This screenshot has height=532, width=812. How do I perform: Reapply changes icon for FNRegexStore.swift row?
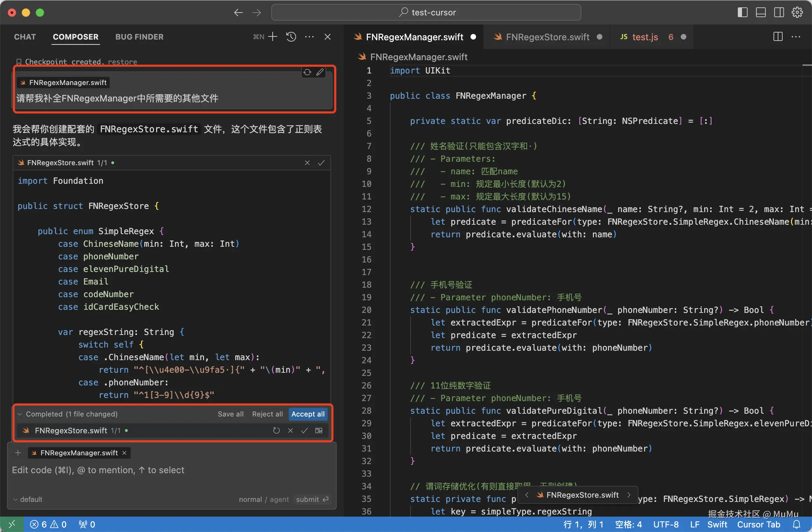(x=276, y=430)
